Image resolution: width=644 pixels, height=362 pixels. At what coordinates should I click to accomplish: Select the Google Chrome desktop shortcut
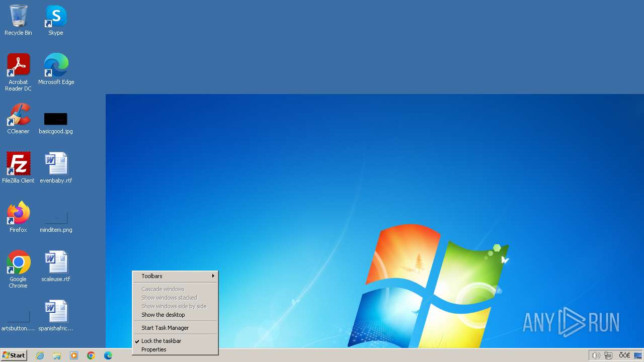click(18, 262)
